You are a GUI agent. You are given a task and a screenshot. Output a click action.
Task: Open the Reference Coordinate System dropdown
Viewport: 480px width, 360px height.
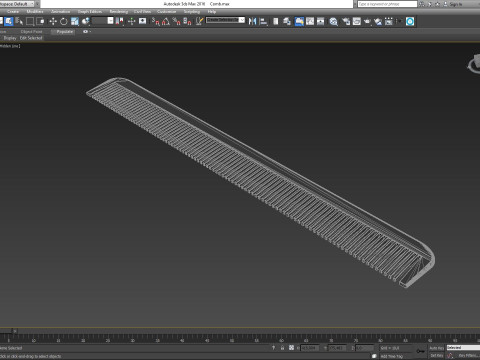[x=103, y=21]
